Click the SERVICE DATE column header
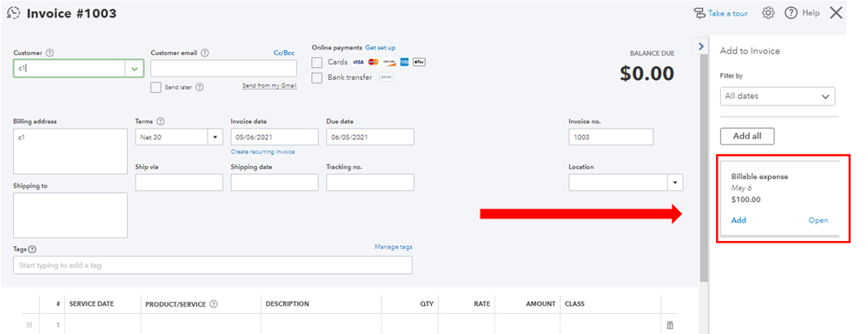 [92, 304]
